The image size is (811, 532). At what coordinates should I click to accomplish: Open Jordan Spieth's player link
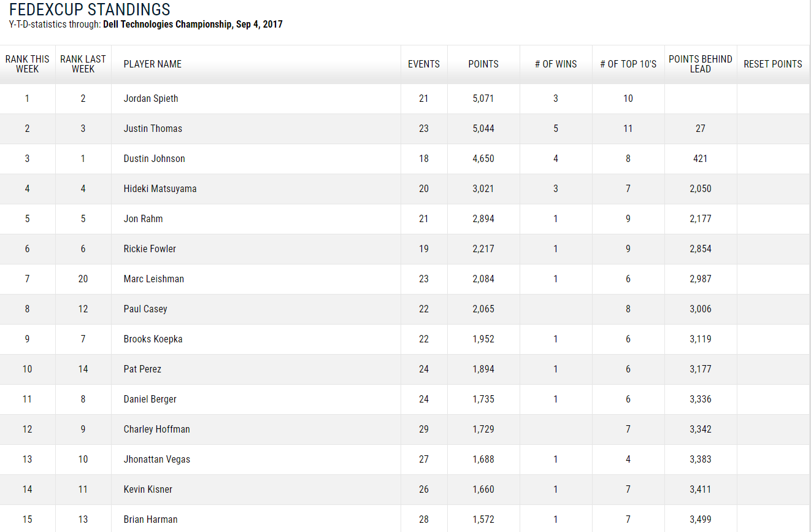coord(151,99)
